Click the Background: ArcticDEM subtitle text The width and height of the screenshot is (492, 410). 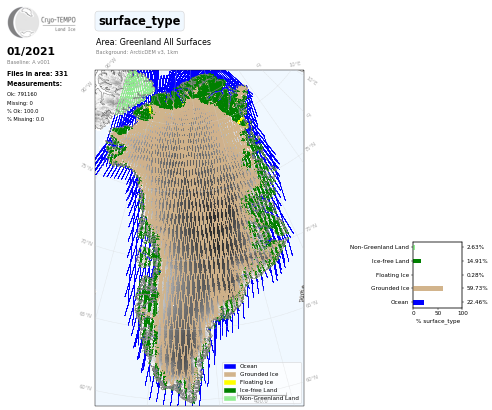(137, 52)
